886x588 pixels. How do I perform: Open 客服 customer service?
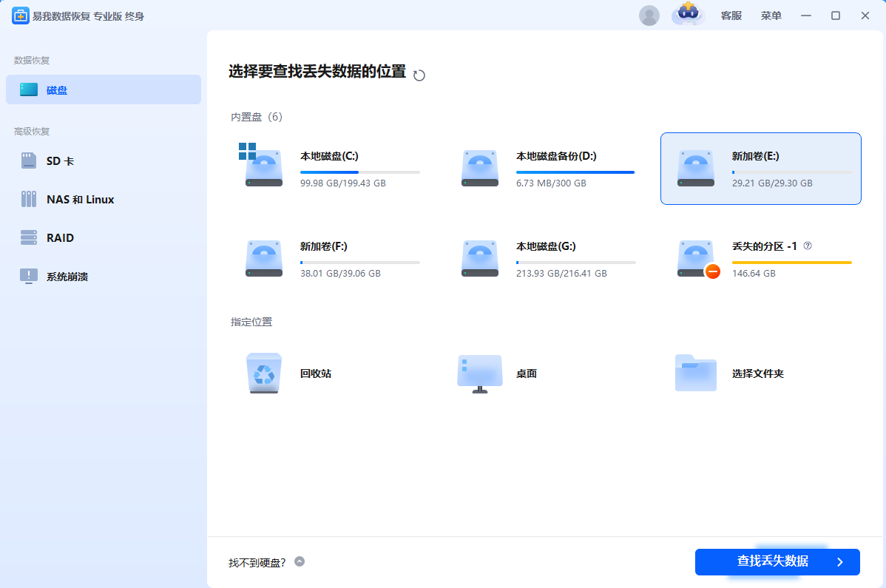[x=731, y=16]
